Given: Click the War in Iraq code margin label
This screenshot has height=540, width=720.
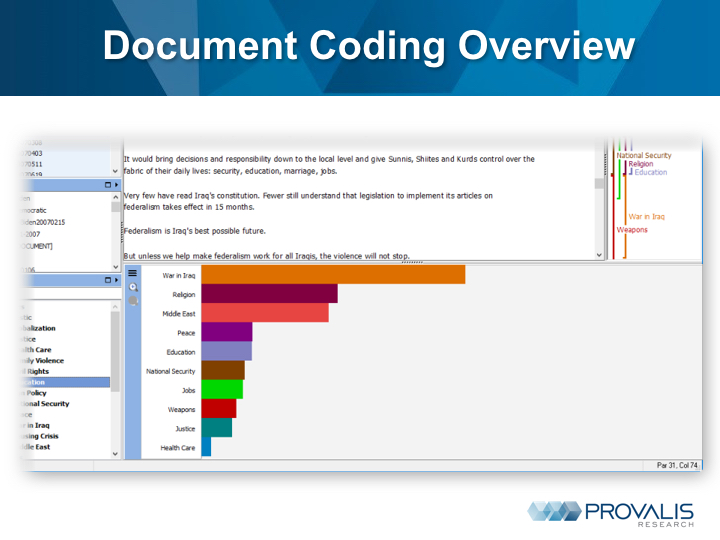Looking at the screenshot, I should pos(647,216).
